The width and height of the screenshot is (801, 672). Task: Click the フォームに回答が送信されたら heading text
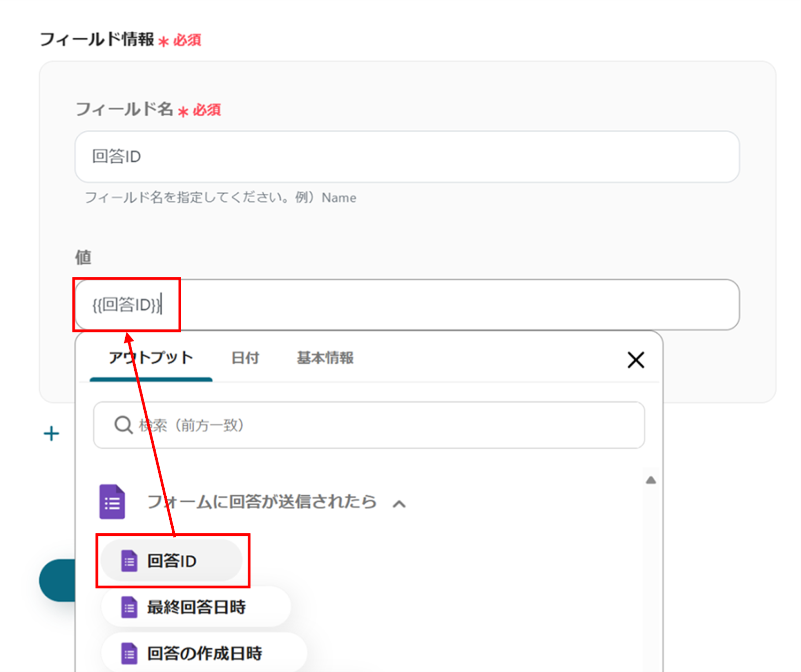tap(262, 502)
